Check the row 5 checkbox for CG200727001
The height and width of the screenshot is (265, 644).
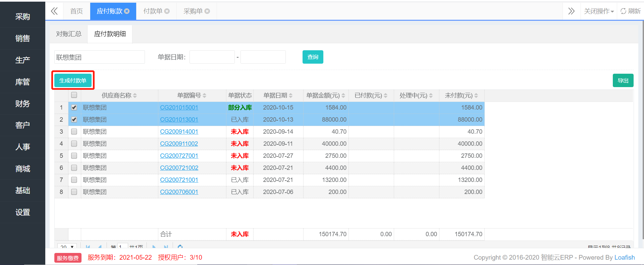[74, 156]
